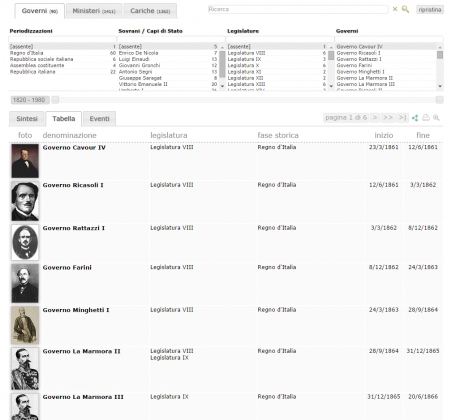The height and width of the screenshot is (420, 460).
Task: Click the ripristina button
Action: click(430, 10)
